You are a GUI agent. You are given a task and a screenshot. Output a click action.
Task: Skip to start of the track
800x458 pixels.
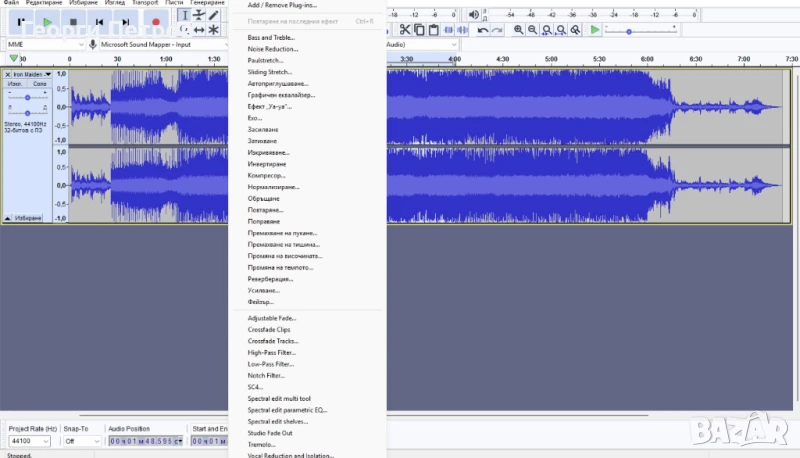point(99,22)
